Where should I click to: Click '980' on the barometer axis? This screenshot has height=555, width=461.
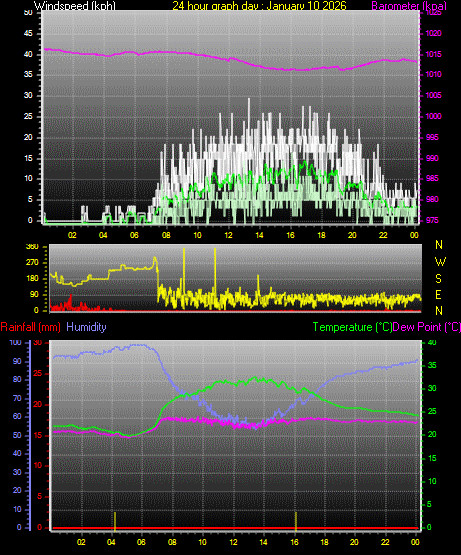pos(432,199)
